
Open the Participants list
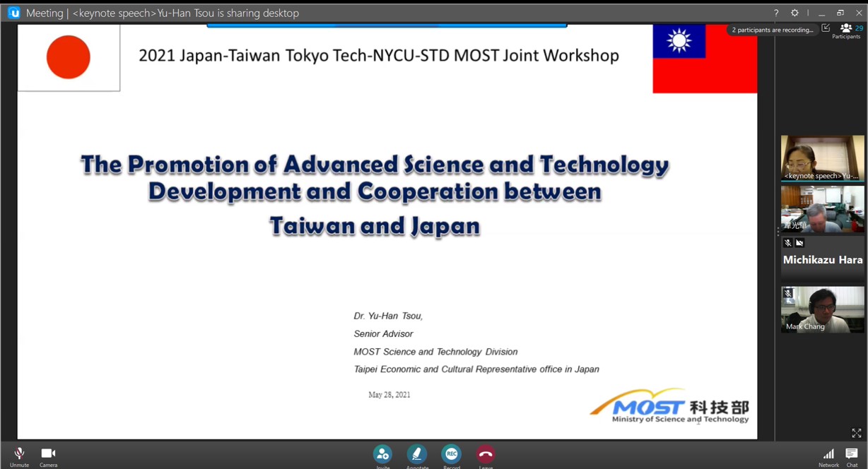(x=846, y=30)
